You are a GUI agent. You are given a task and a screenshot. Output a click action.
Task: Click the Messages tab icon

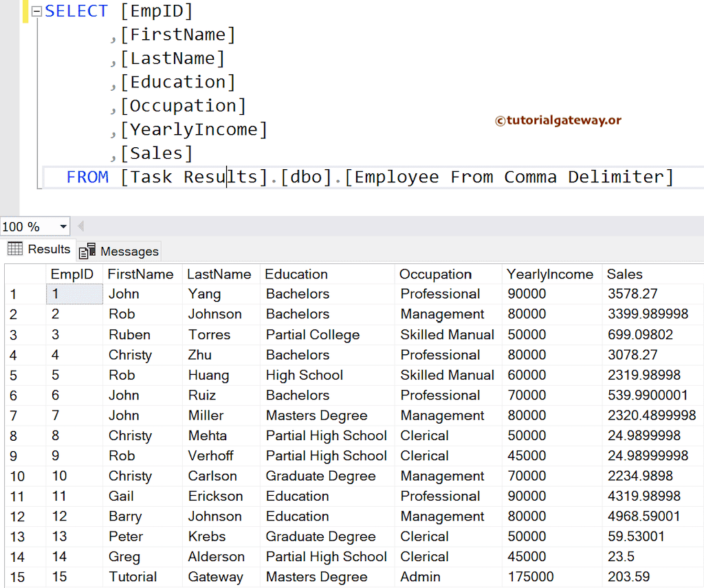click(87, 251)
